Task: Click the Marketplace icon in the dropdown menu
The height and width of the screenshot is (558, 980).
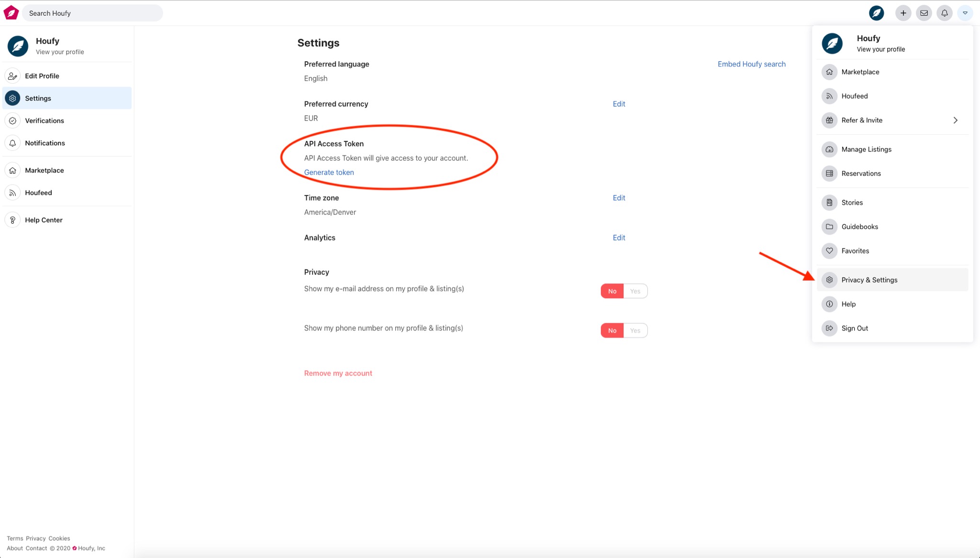Action: [x=829, y=72]
